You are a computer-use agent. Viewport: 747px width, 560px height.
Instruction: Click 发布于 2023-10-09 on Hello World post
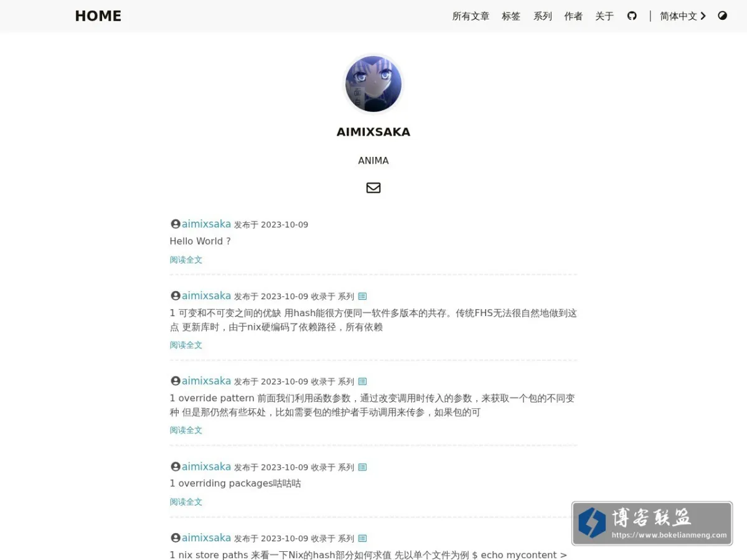271,225
